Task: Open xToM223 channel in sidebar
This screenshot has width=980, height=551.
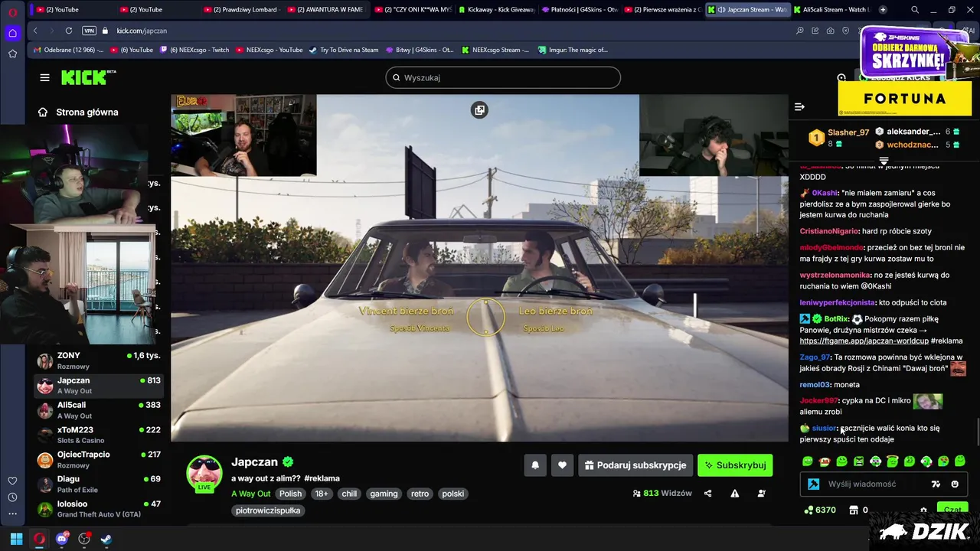Action: (x=98, y=435)
